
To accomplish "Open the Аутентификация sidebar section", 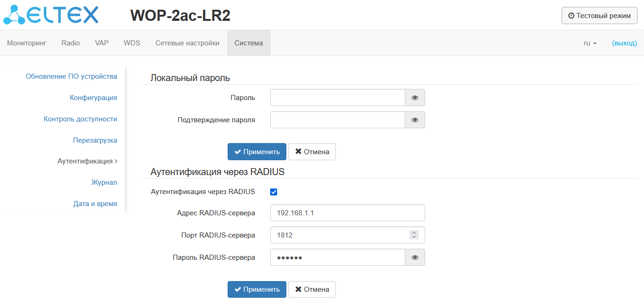I will pyautogui.click(x=87, y=161).
